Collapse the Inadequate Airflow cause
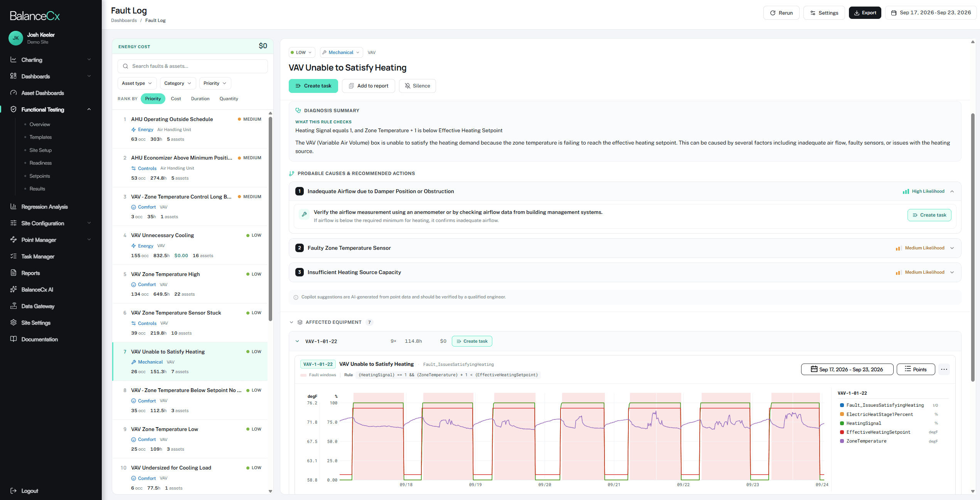 (952, 191)
